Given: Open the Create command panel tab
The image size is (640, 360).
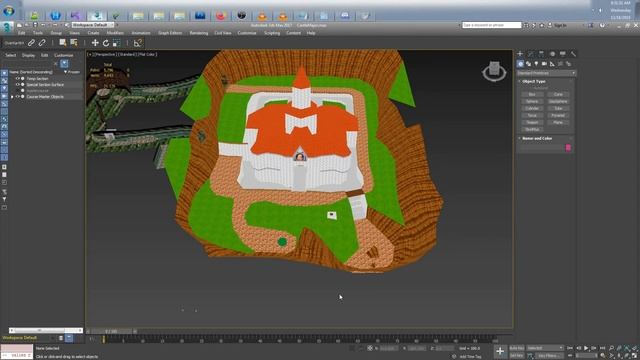Looking at the screenshot, I should (x=520, y=54).
